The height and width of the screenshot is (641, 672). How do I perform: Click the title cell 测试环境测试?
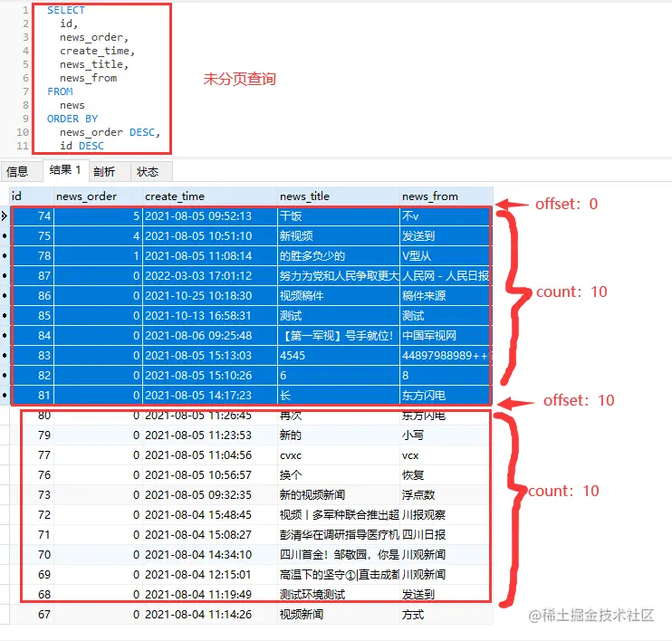tap(339, 595)
